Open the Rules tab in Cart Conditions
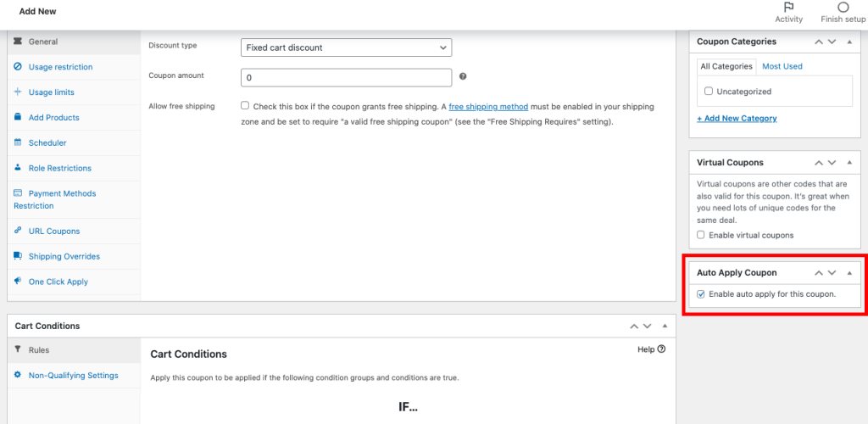Viewport: 868px width, 424px height. [75, 350]
